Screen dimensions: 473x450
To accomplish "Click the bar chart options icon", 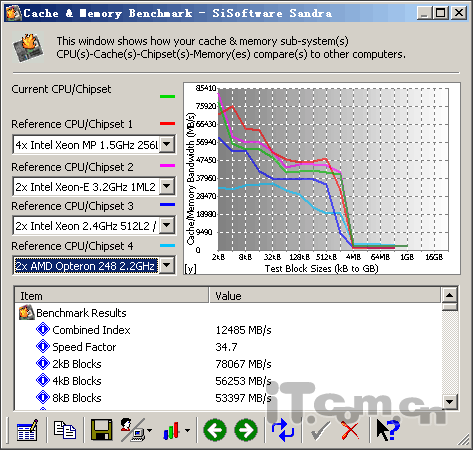I will tap(176, 430).
